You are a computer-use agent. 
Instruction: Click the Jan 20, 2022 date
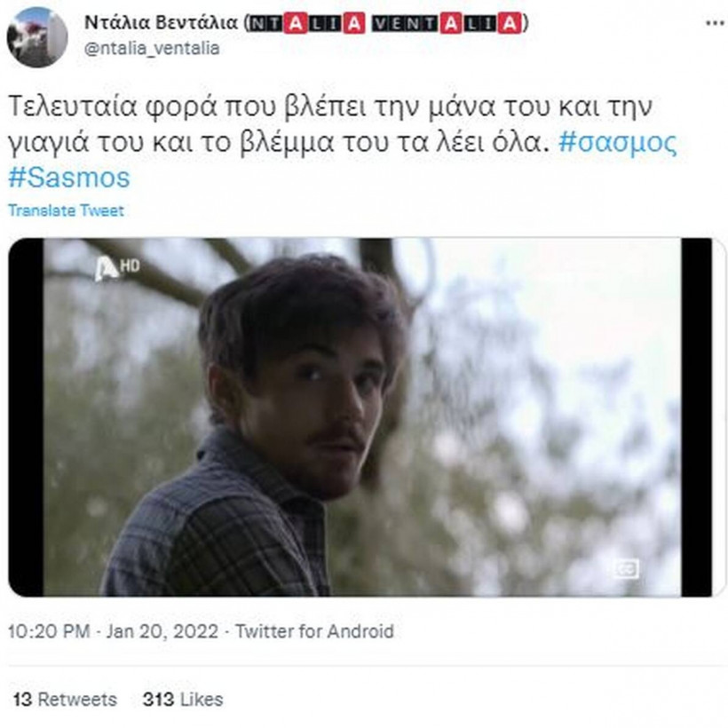162,631
